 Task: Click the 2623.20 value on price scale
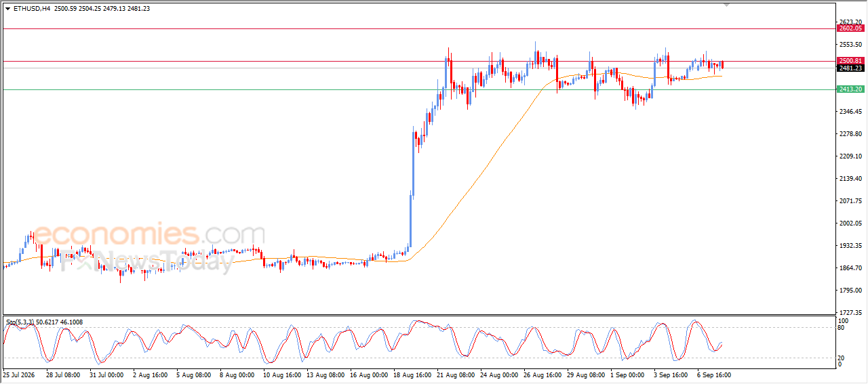(x=850, y=22)
